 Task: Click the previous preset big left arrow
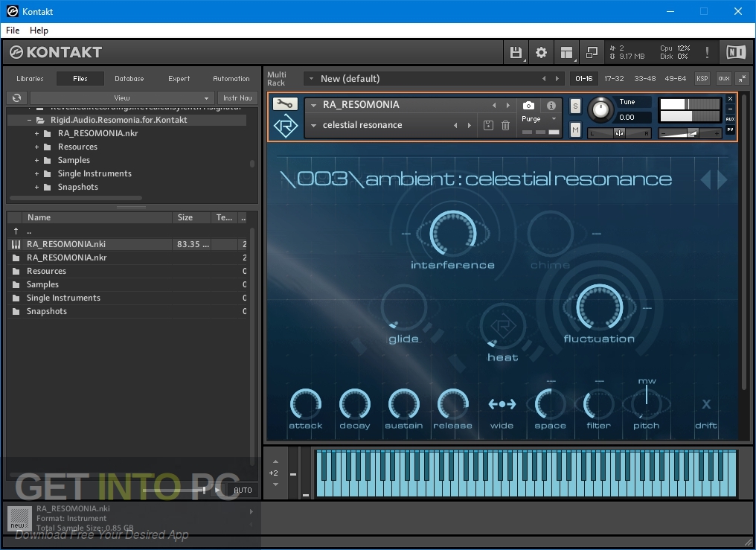pyautogui.click(x=706, y=179)
